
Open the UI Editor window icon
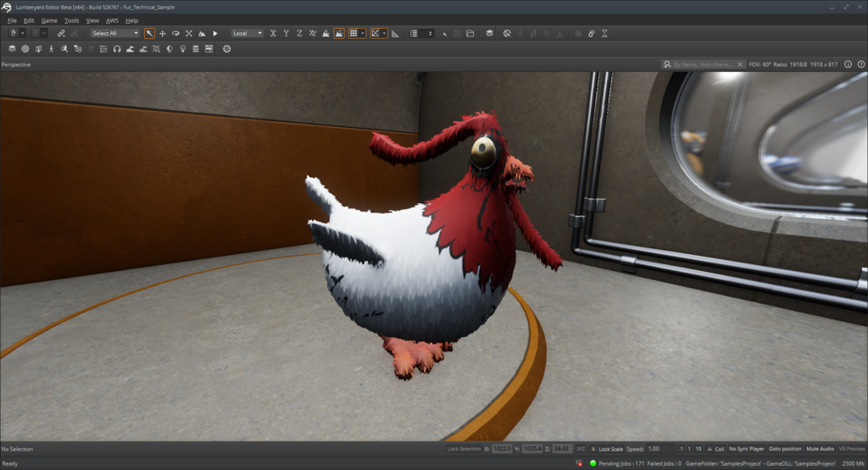(x=209, y=48)
